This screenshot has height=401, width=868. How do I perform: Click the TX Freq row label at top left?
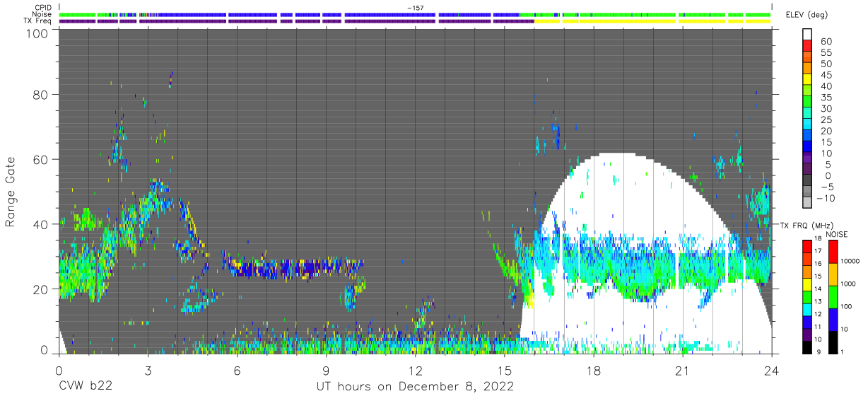click(39, 21)
